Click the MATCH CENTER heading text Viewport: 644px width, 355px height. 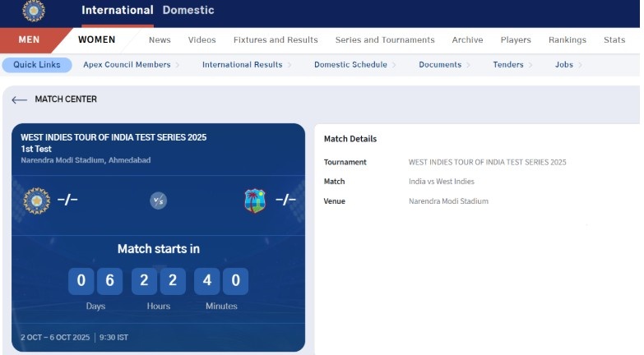coord(66,99)
